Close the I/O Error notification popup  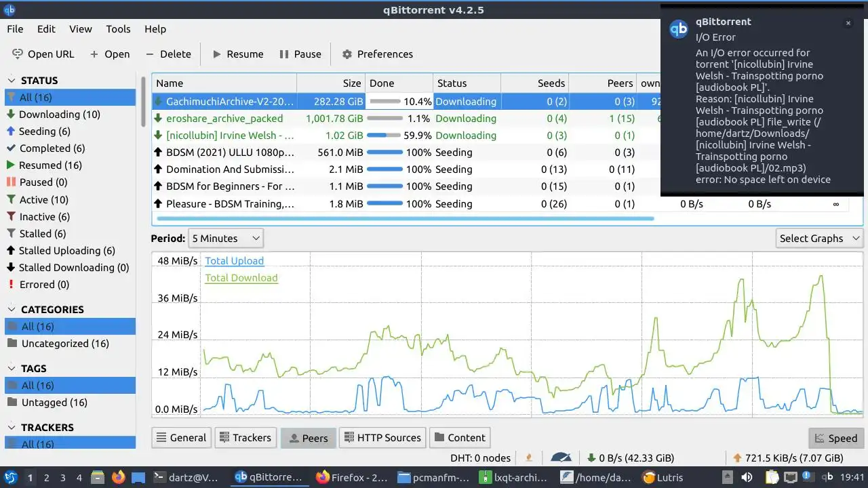click(848, 23)
